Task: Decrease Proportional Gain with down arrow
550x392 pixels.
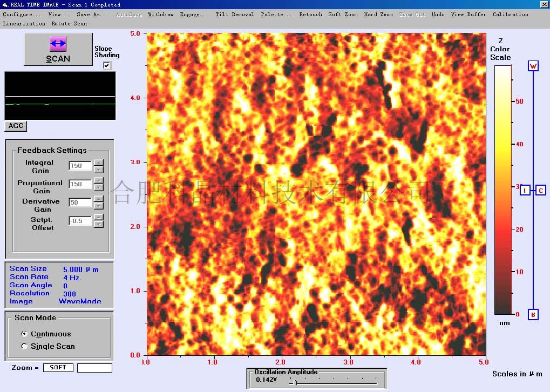Action: (x=99, y=187)
